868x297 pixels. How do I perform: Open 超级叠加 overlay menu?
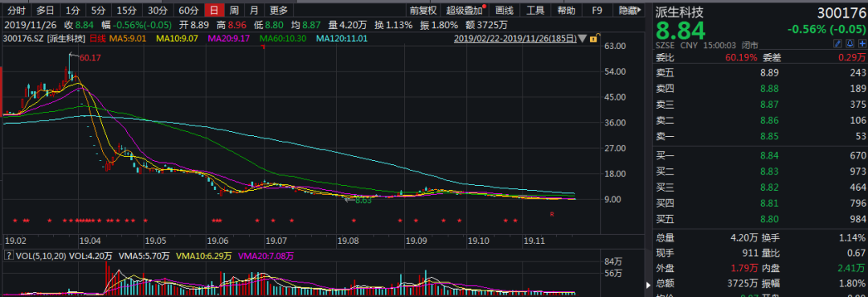(465, 10)
